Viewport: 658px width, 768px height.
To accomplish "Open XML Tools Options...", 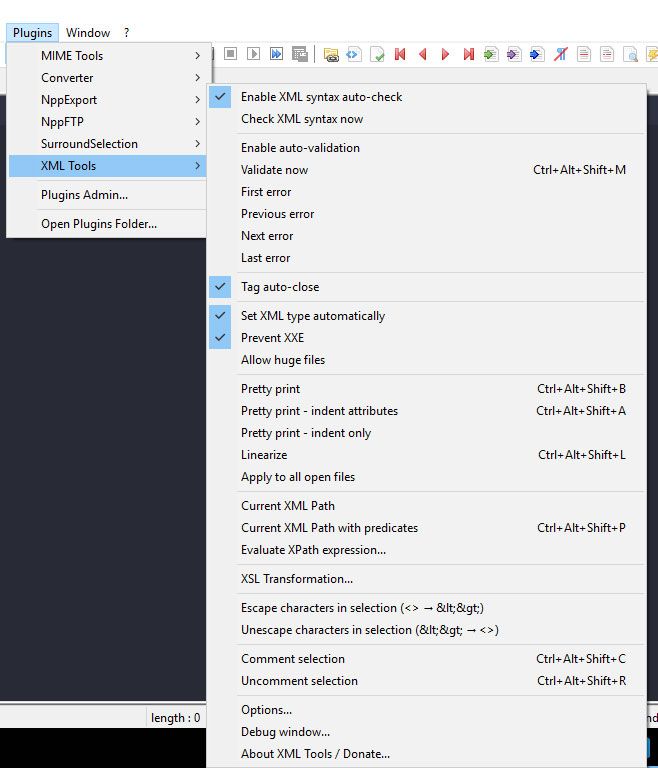I will [x=427, y=710].
